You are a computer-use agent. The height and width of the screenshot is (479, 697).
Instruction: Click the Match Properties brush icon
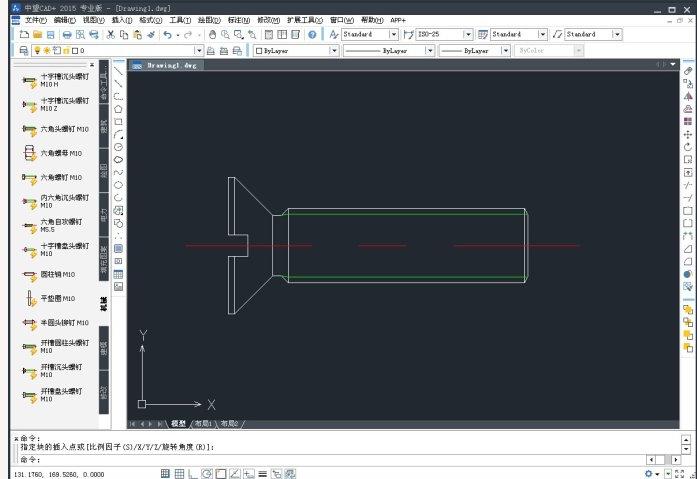(x=151, y=34)
